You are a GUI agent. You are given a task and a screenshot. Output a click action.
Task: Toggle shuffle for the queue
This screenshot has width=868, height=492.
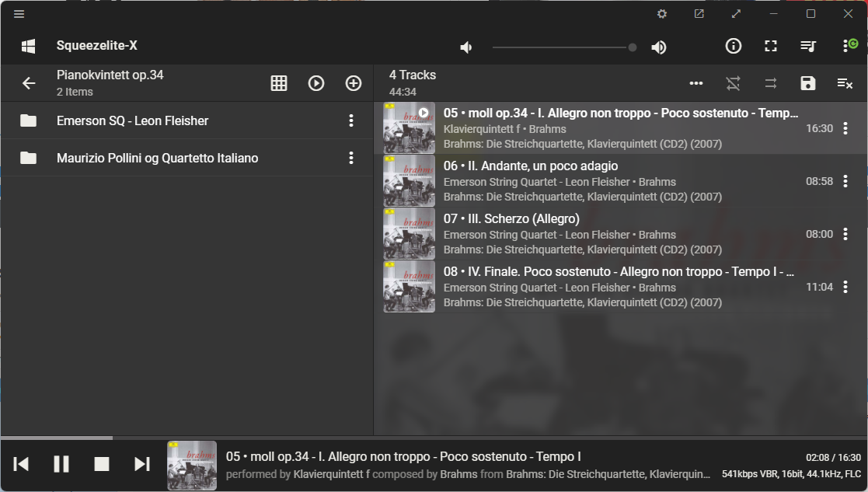[734, 83]
